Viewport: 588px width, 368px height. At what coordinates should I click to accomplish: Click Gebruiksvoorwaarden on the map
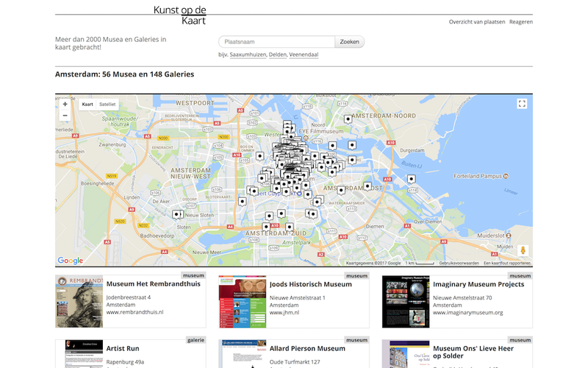(x=459, y=263)
